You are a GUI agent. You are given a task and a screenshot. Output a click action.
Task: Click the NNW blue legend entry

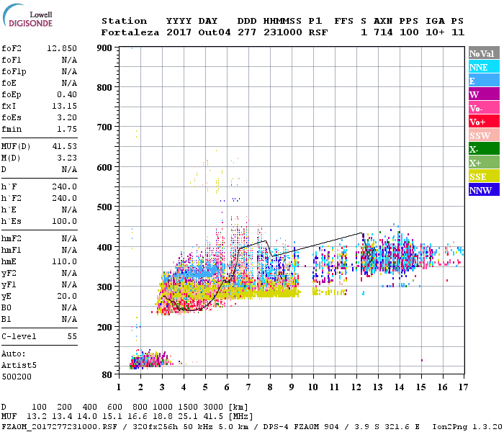pos(483,190)
